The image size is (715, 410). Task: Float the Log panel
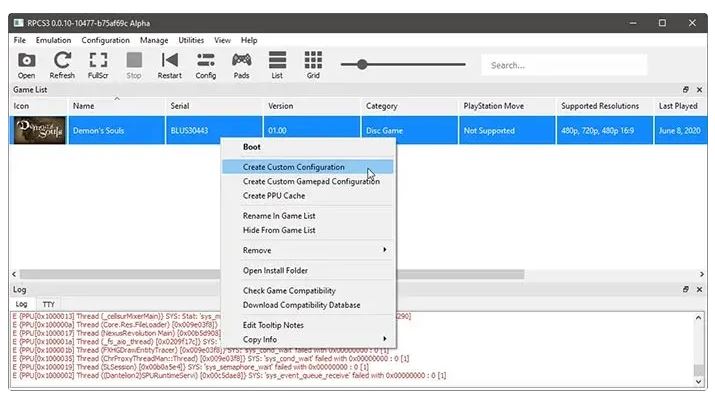click(x=685, y=289)
